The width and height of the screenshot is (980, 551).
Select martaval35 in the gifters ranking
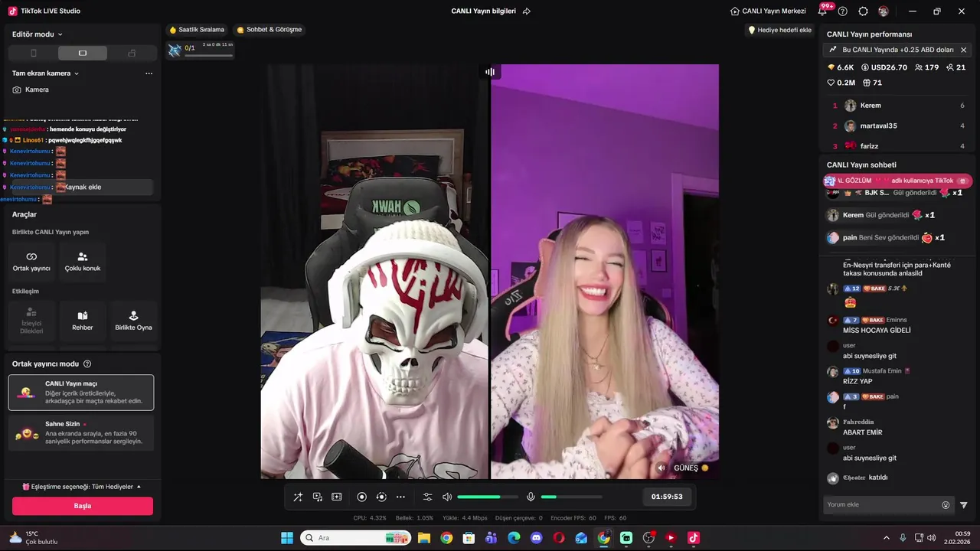coord(899,126)
